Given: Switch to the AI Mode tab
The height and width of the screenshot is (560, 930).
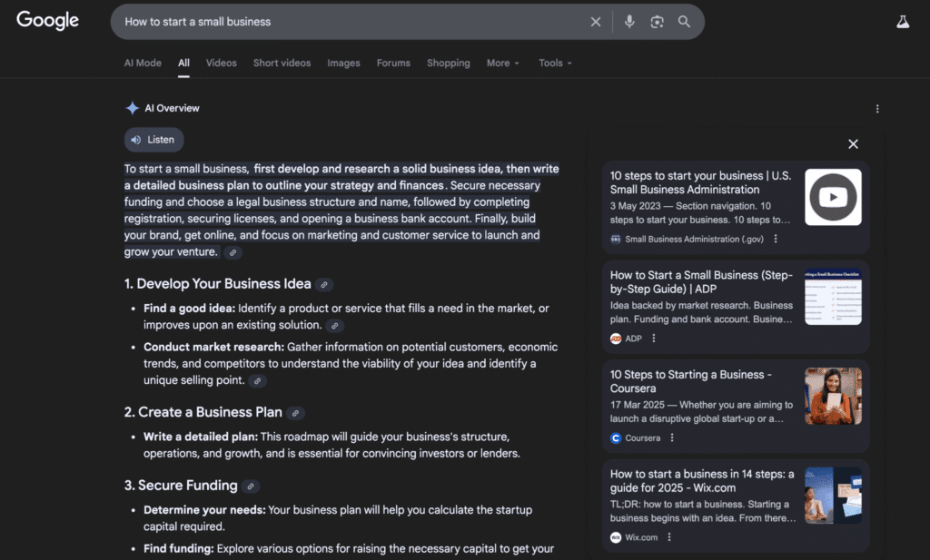Looking at the screenshot, I should coord(143,64).
